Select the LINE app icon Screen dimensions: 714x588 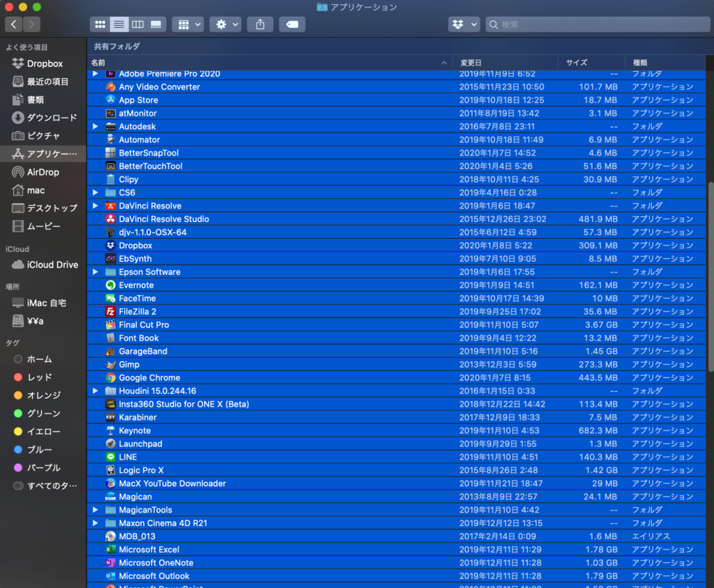pyautogui.click(x=111, y=457)
